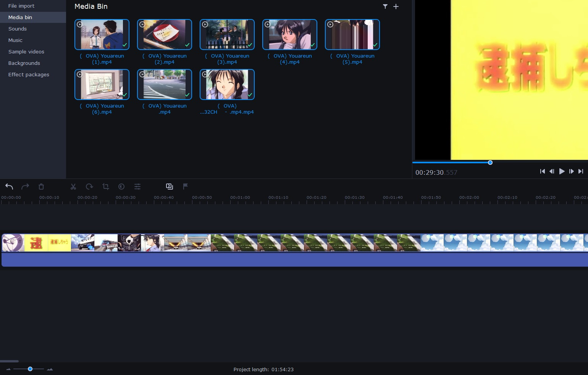Click the preview seek bar handle
This screenshot has height=375, width=588.
coord(490,163)
